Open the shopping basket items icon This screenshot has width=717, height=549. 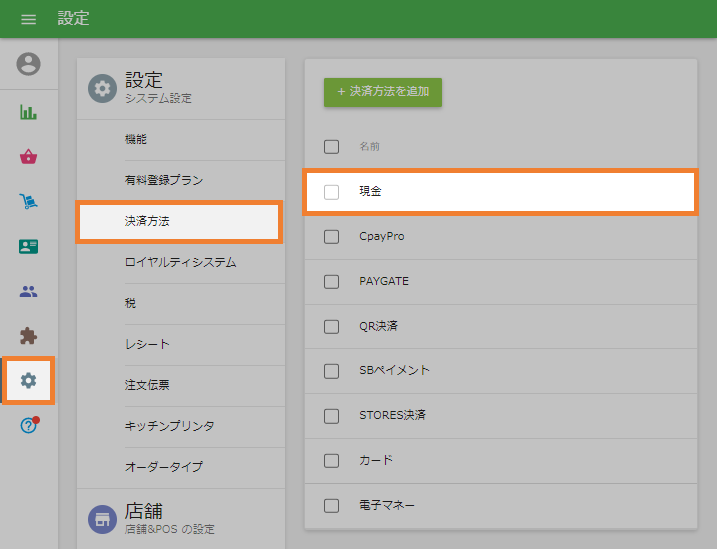tap(29, 157)
